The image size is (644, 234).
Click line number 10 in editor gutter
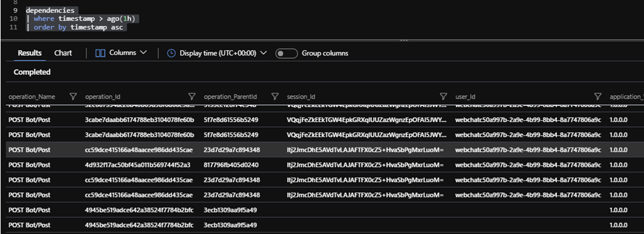click(13, 19)
